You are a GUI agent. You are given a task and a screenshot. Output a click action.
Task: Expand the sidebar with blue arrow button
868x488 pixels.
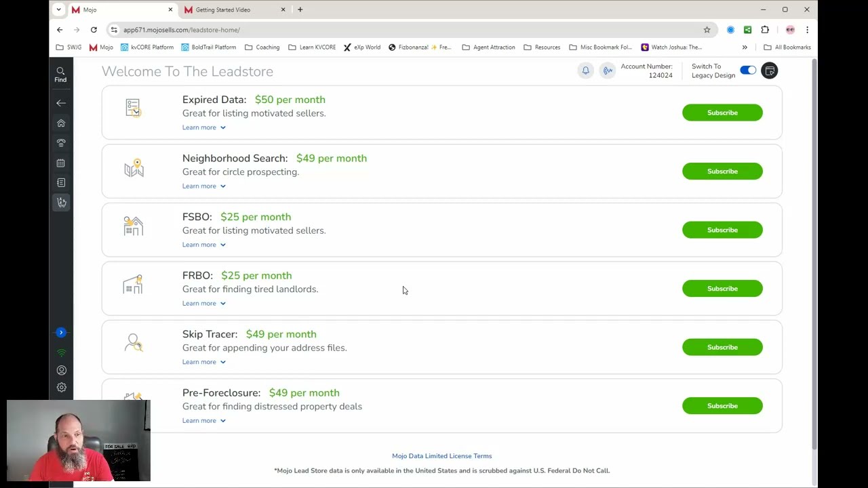(61, 332)
